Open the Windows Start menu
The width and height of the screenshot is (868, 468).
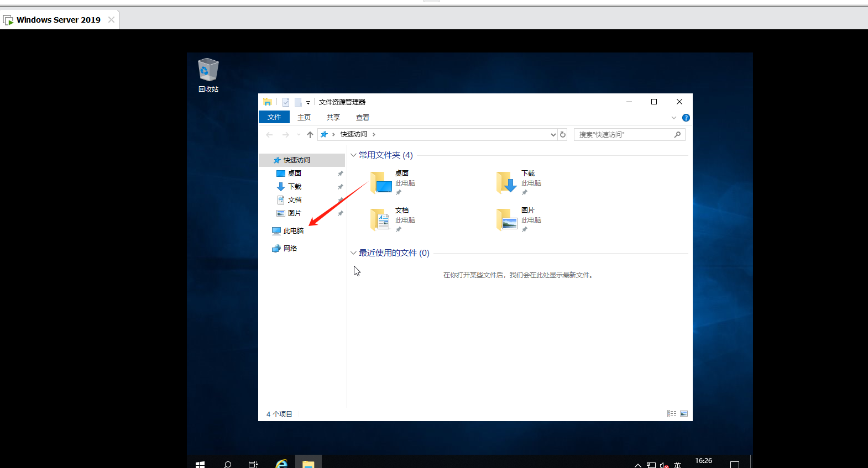pyautogui.click(x=200, y=465)
